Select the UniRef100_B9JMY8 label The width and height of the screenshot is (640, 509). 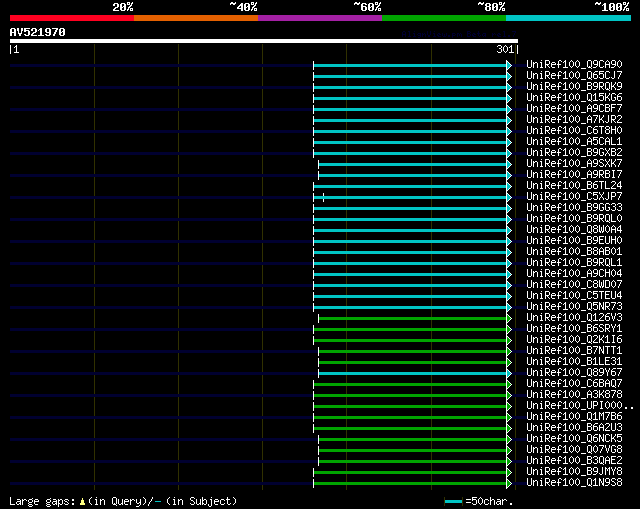tap(574, 472)
